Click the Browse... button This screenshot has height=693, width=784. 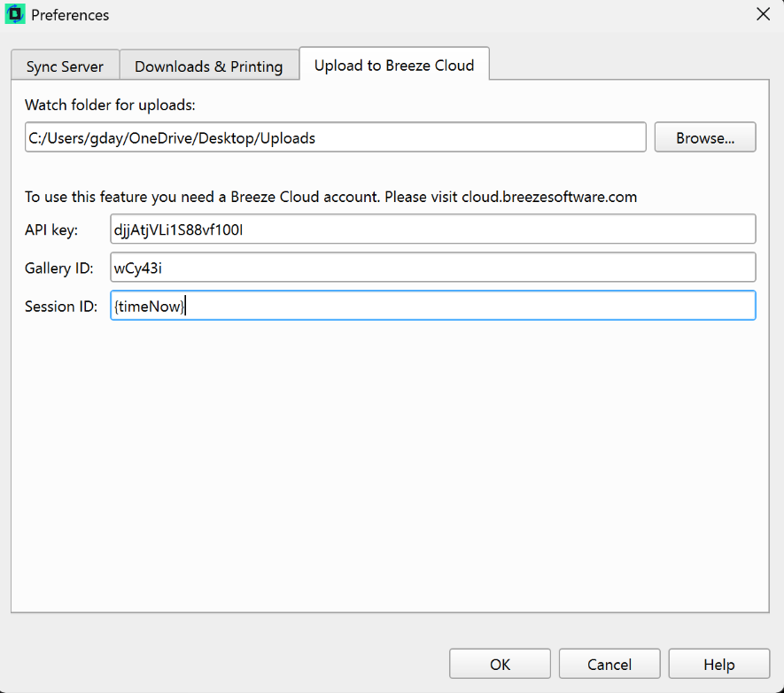705,137
